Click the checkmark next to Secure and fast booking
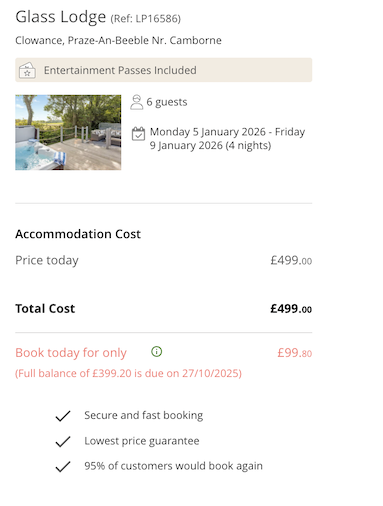The image size is (383, 506). click(63, 416)
